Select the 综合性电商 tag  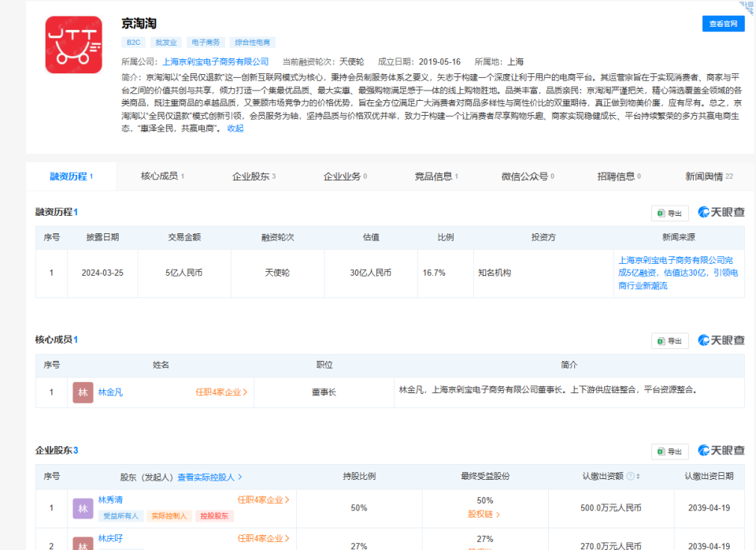click(252, 43)
